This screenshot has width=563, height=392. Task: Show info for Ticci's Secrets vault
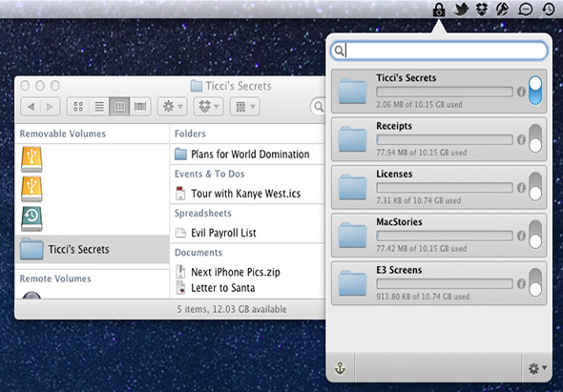pos(521,92)
